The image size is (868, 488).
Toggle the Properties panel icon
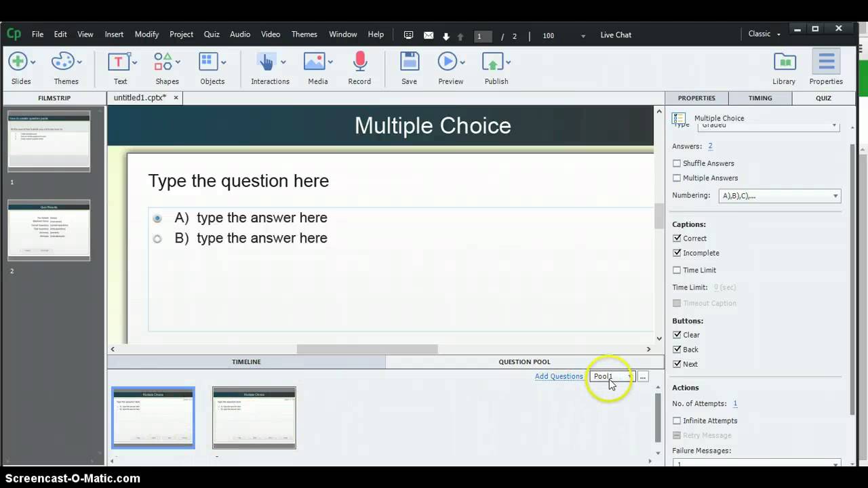[x=826, y=62]
